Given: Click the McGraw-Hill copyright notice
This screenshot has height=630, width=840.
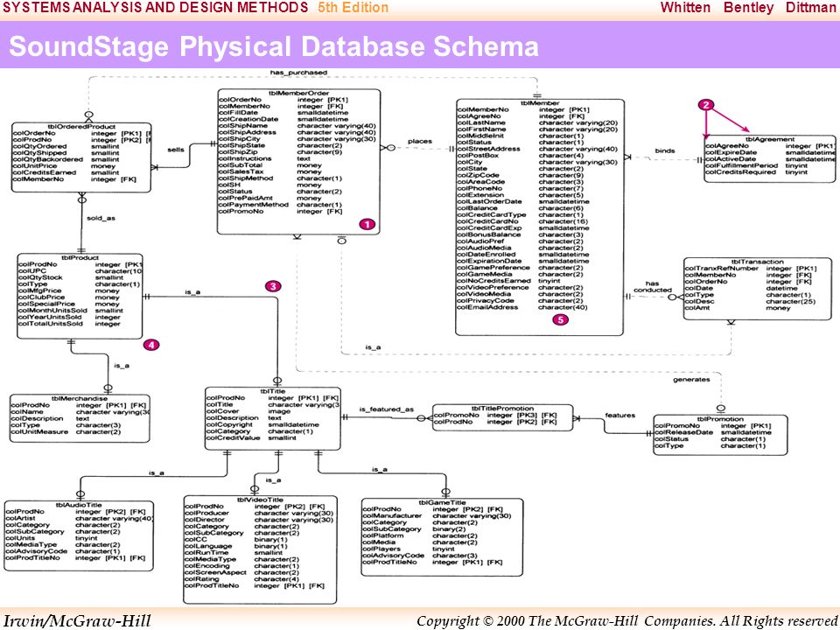Looking at the screenshot, I should 626,621.
